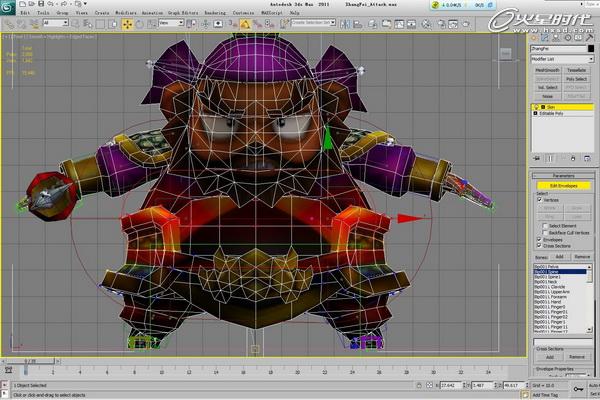Click the Select by Name icon
The width and height of the screenshot is (600, 400).
88,24
